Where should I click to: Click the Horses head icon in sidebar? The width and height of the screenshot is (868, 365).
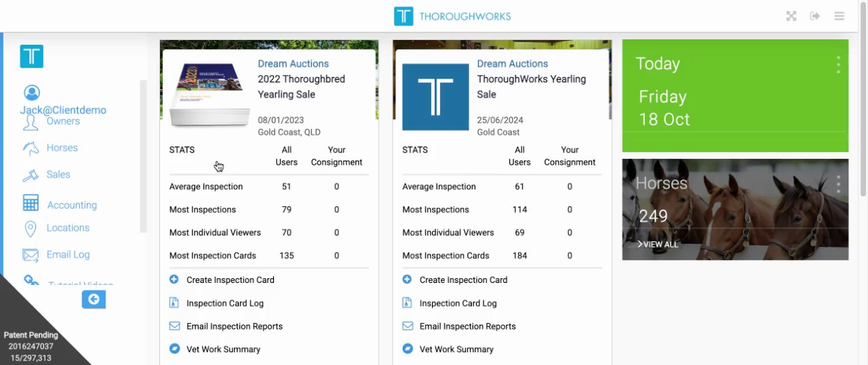click(x=31, y=148)
